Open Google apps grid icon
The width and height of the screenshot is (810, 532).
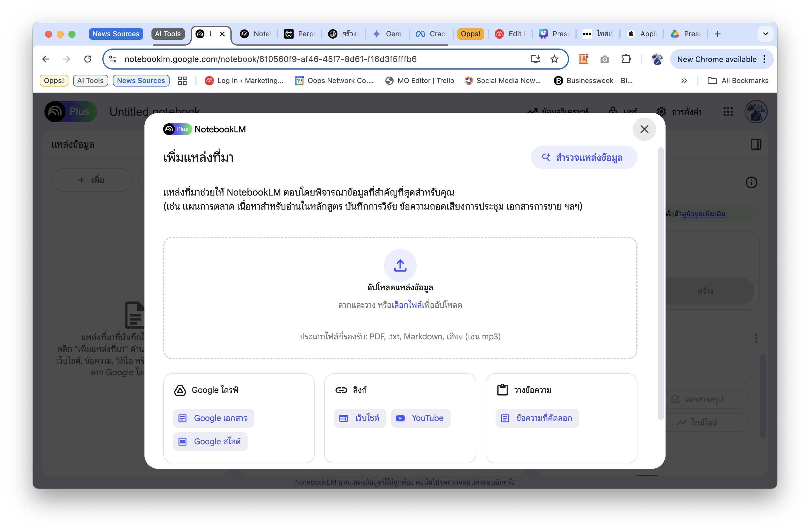pyautogui.click(x=728, y=112)
